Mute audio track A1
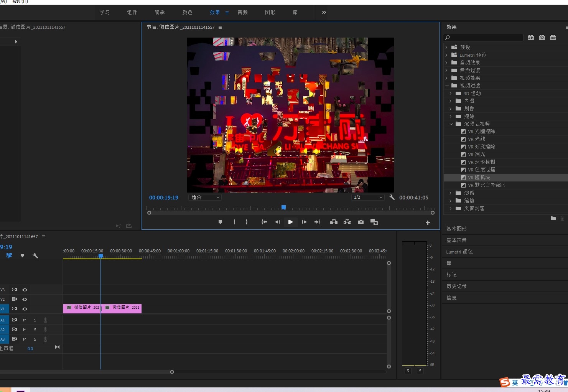 tap(25, 320)
